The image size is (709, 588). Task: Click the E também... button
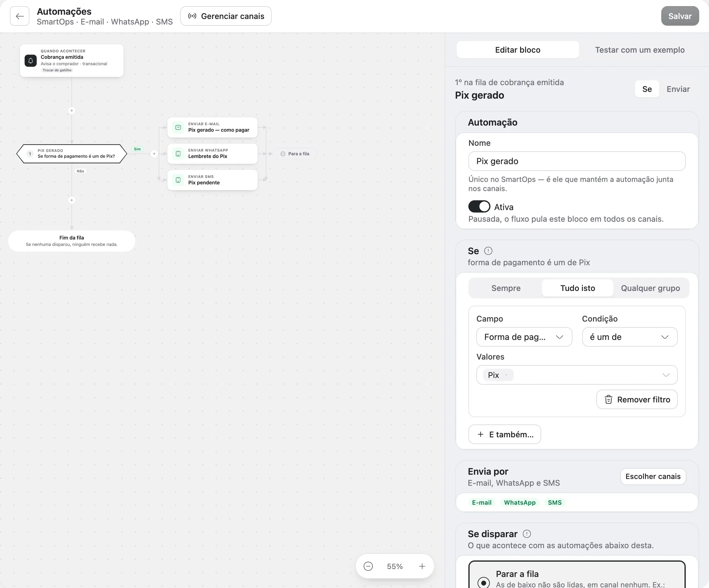tap(505, 434)
